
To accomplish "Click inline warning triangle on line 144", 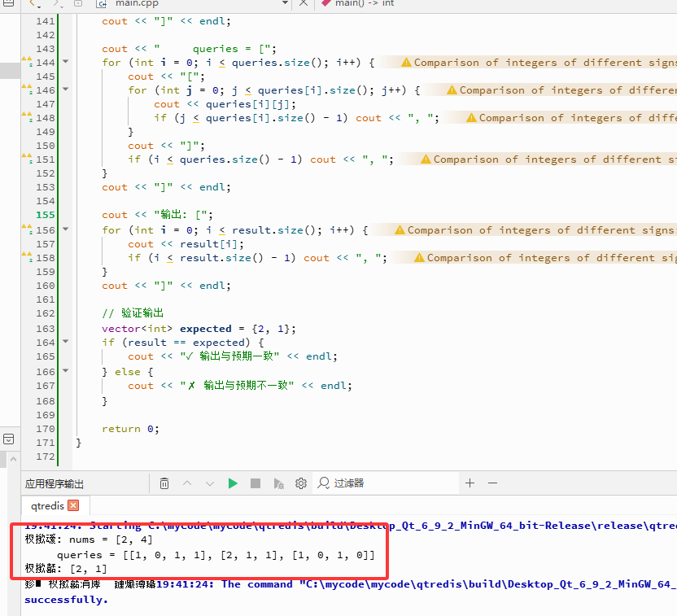I will coord(406,63).
